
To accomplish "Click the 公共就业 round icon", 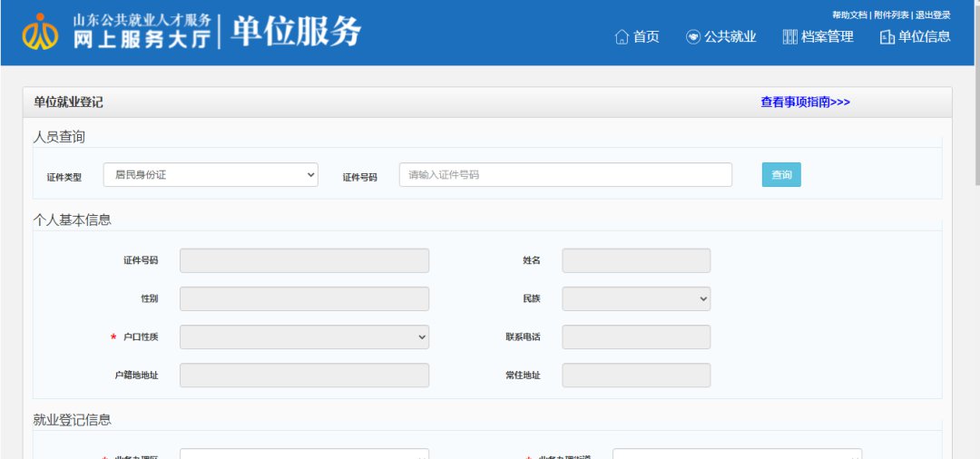I will point(693,37).
